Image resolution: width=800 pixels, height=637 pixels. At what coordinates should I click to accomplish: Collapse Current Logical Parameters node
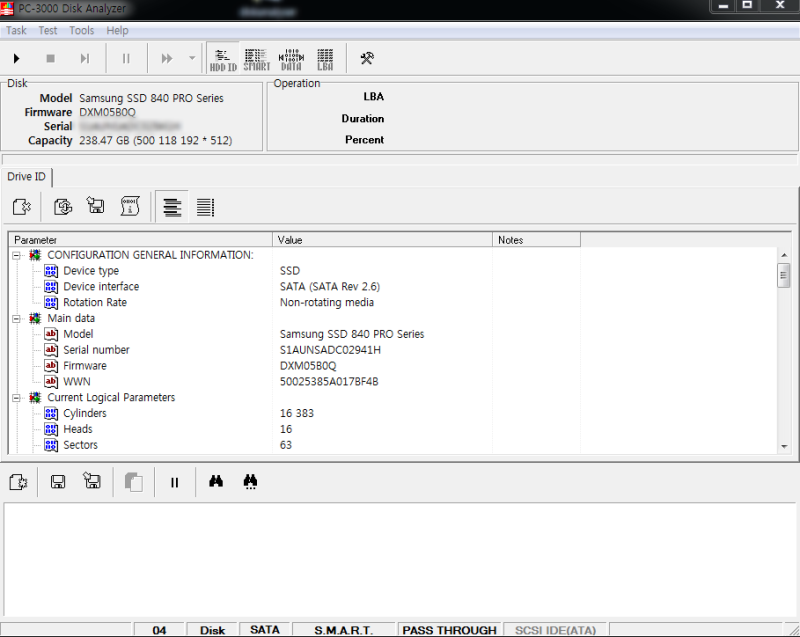pos(16,398)
